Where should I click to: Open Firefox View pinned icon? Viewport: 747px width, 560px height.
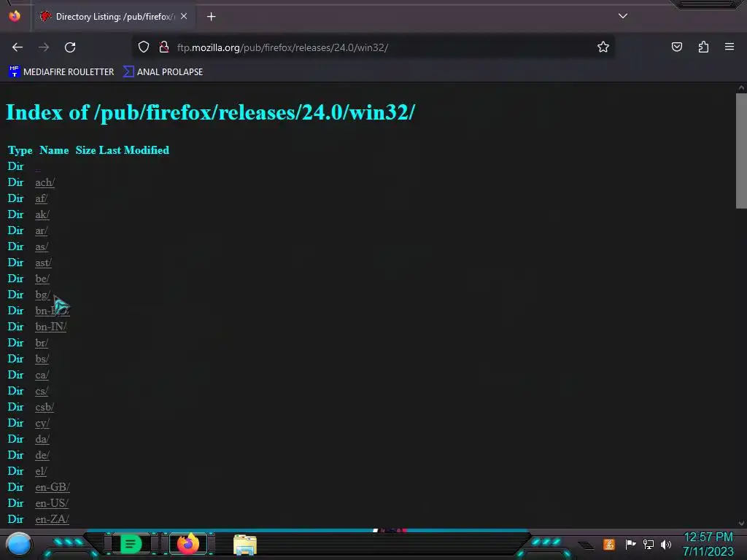15,16
